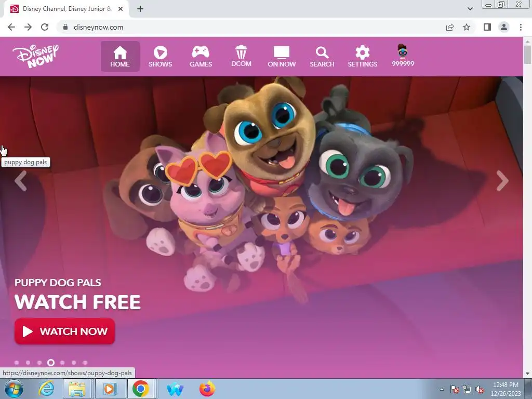Click the Watch Free headline
The height and width of the screenshot is (399, 532).
pos(77,302)
